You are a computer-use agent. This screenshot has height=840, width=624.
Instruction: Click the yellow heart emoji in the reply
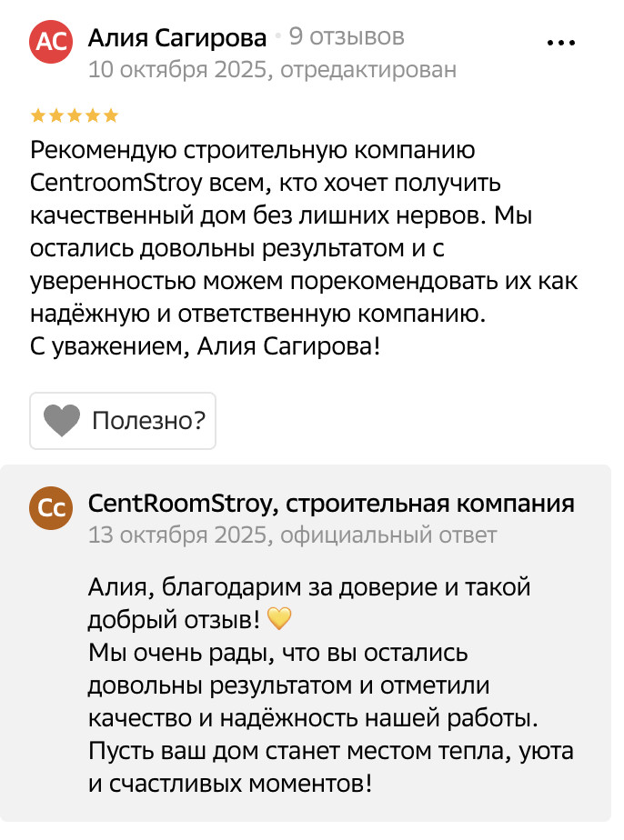(280, 620)
